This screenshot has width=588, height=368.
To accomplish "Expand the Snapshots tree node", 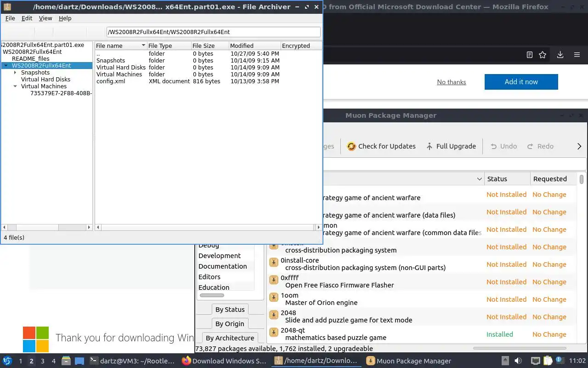I will 15,73.
